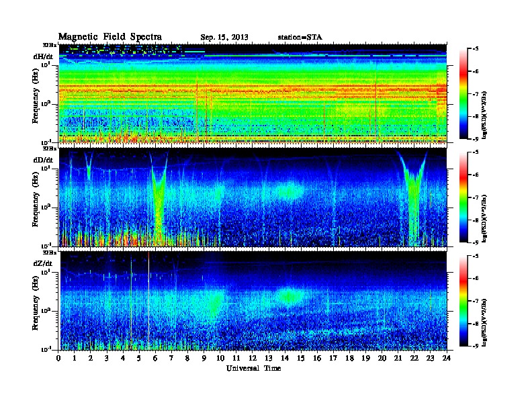Click hour "24" on the Universal Time axis
The height and width of the screenshot is (411, 532).
447,358
